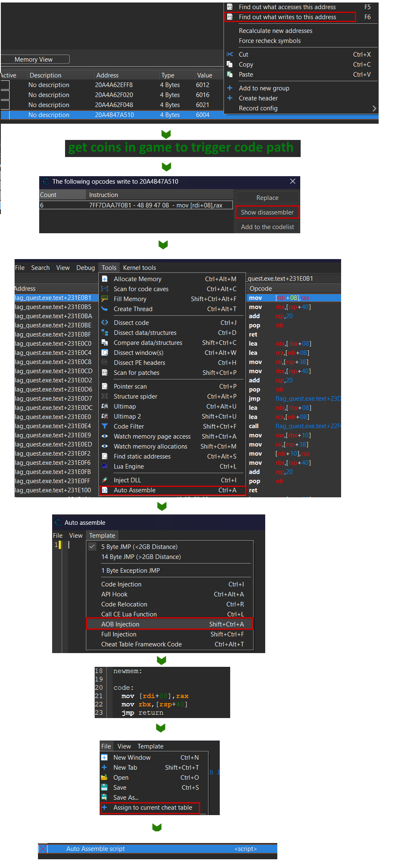Close the opcodes write dialog

point(293,181)
